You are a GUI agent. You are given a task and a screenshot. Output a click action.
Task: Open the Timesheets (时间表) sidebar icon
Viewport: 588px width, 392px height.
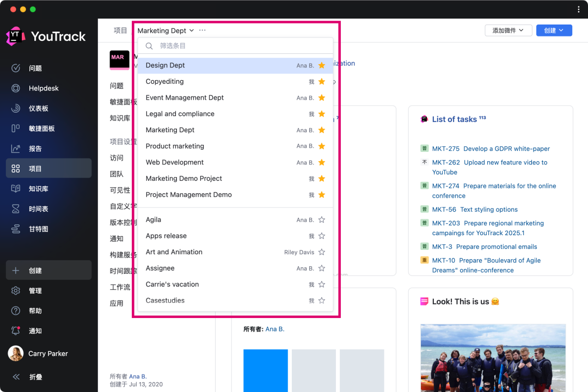tap(16, 209)
